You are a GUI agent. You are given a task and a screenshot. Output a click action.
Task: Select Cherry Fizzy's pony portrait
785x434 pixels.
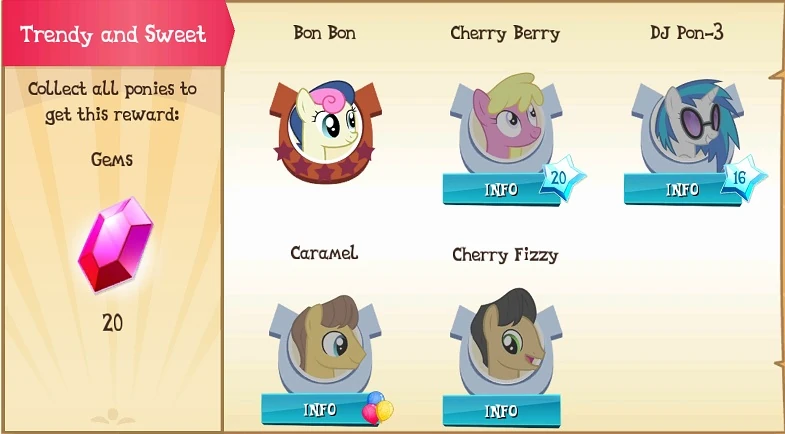pos(506,340)
